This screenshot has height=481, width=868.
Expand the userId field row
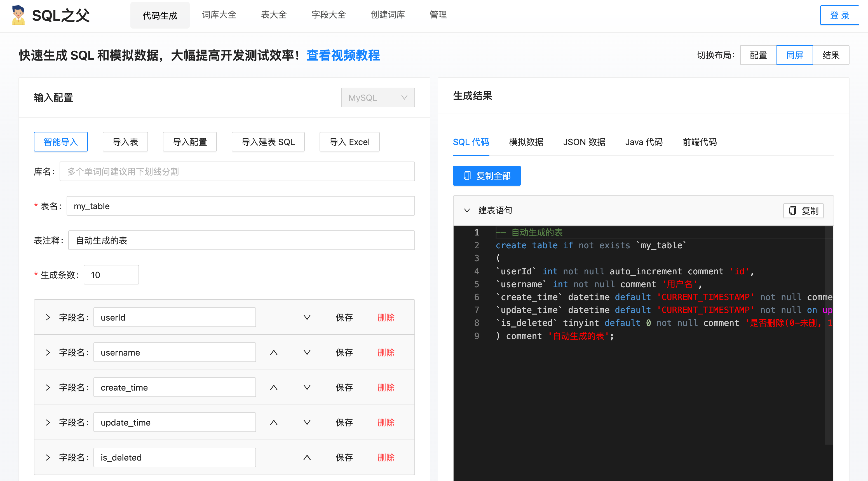coord(48,317)
